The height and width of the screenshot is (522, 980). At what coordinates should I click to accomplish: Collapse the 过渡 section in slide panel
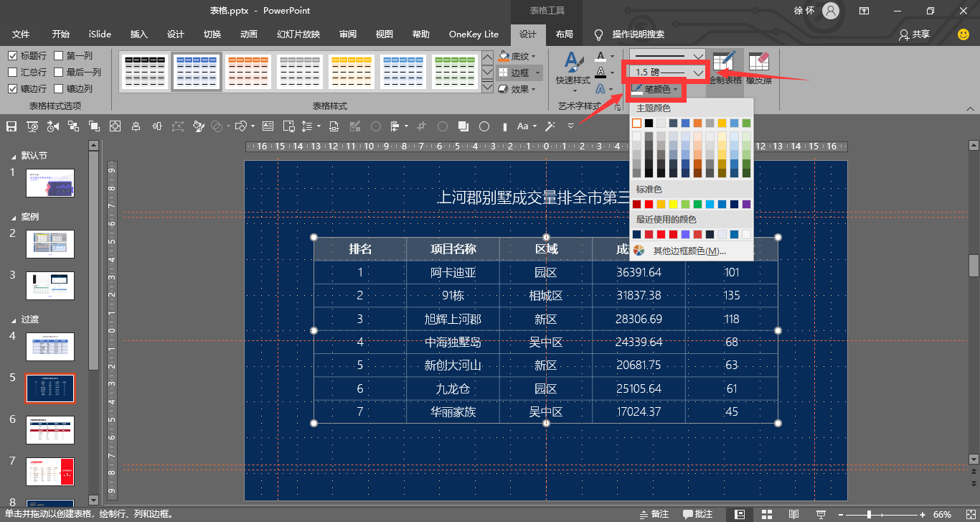pos(14,320)
